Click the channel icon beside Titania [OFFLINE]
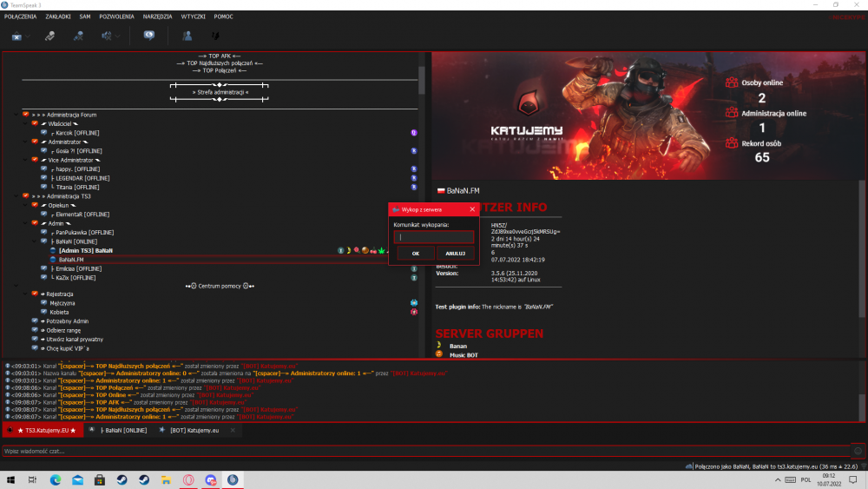The width and height of the screenshot is (868, 489). [x=43, y=187]
